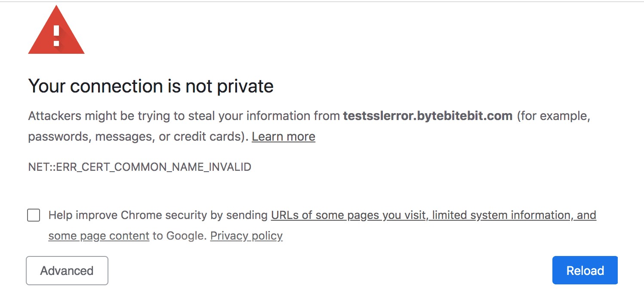644x296 pixels.
Task: Click the "passwords, messages, or credit cards" text
Action: click(136, 137)
